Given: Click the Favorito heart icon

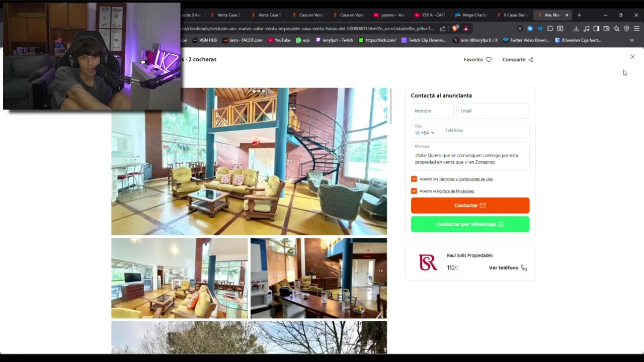Looking at the screenshot, I should (489, 59).
